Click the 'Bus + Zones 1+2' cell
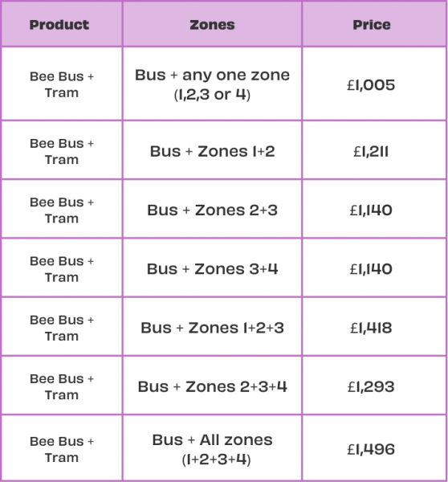 (x=212, y=151)
